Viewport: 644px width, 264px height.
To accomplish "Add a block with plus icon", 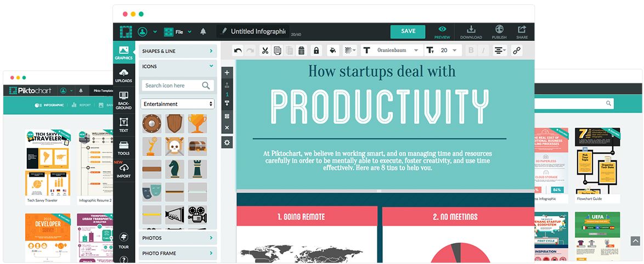I will [227, 72].
